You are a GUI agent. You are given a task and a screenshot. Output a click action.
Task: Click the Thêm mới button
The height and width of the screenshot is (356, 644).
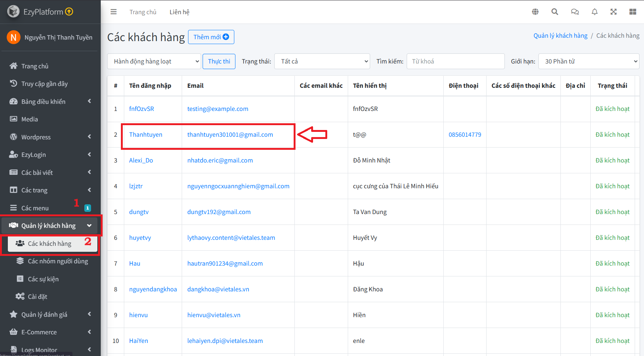click(211, 37)
